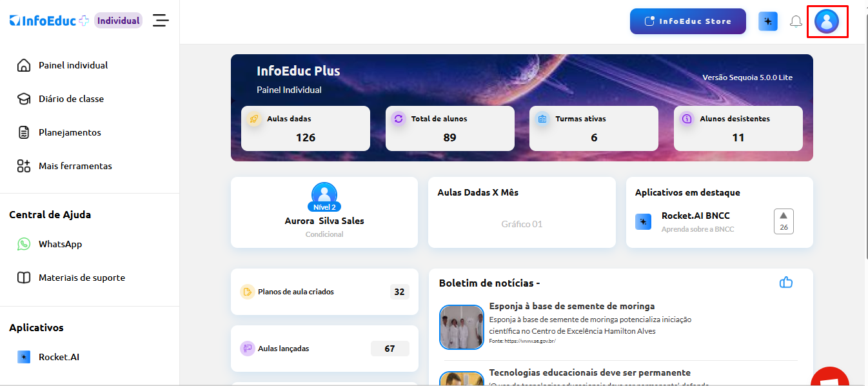Screen dimensions: 868x386
Task: Click the Rocket.AI BNCC app icon
Action: coord(644,222)
